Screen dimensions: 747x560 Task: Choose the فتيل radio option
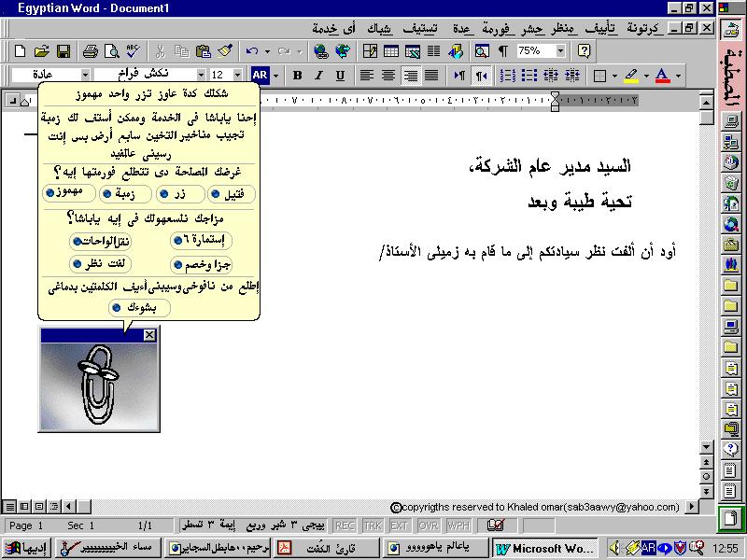[232, 194]
